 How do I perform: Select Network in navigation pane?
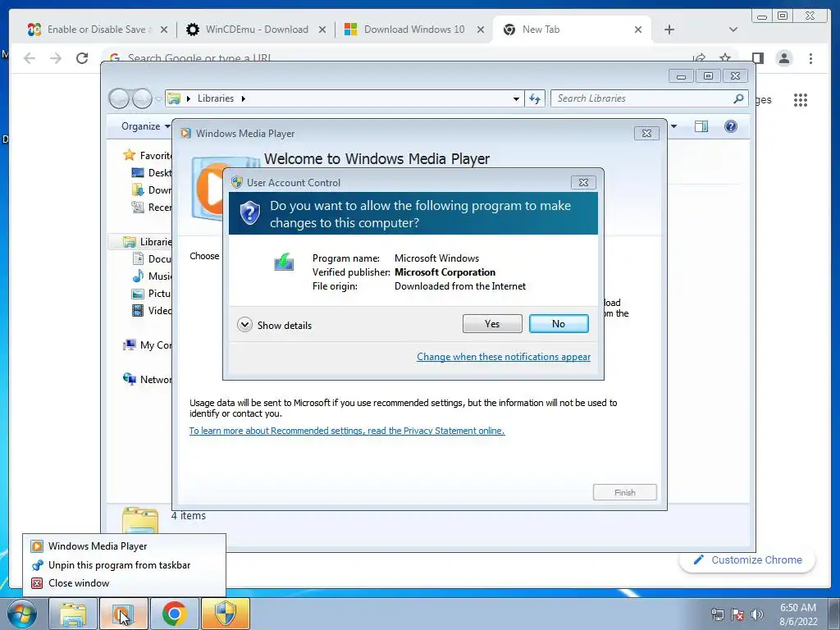point(147,379)
